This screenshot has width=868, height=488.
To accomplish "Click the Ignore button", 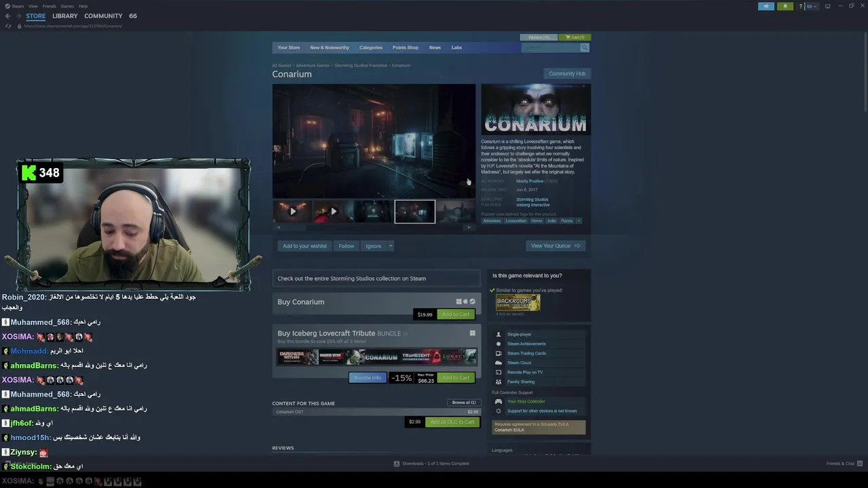I will click(374, 246).
